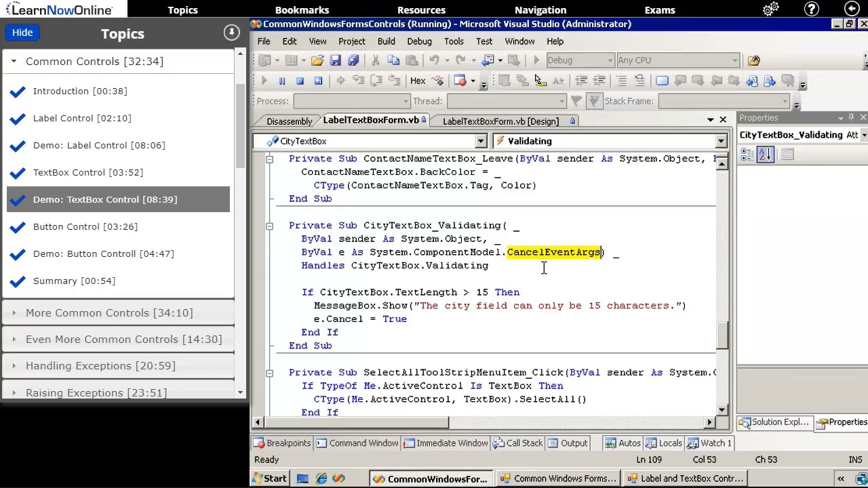The width and height of the screenshot is (868, 488).
Task: Click the code editor horizontal scrollbar thumb
Action: click(x=355, y=422)
